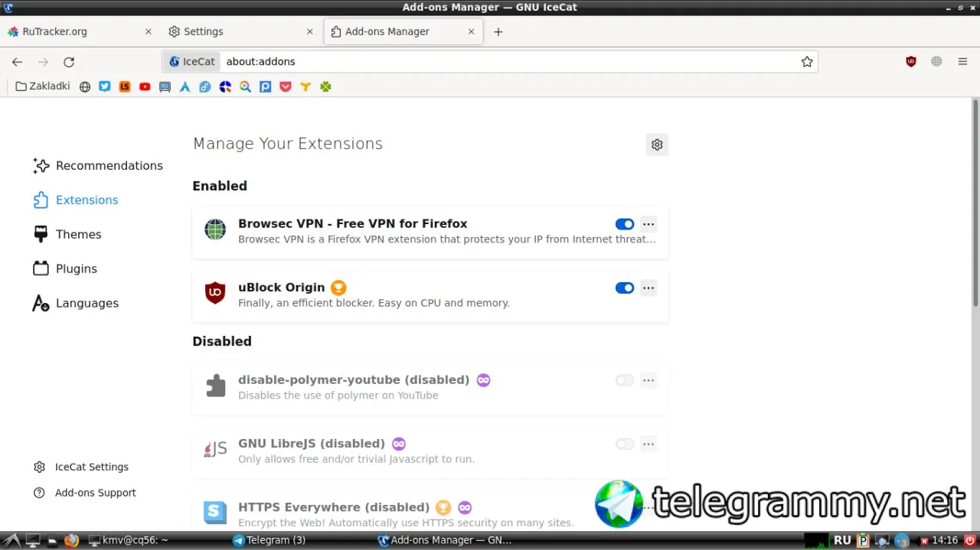Open more options for uBlock Origin
Viewport: 980px width, 550px height.
pyautogui.click(x=648, y=288)
